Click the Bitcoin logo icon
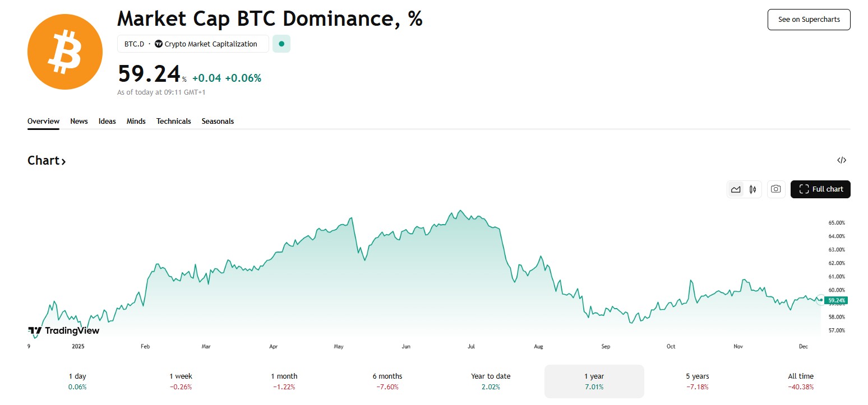 [65, 52]
